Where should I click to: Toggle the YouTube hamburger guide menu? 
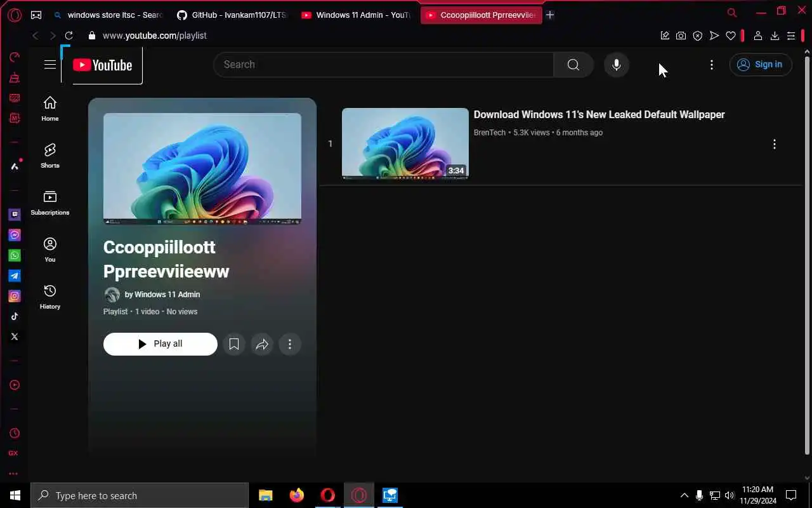(50, 64)
